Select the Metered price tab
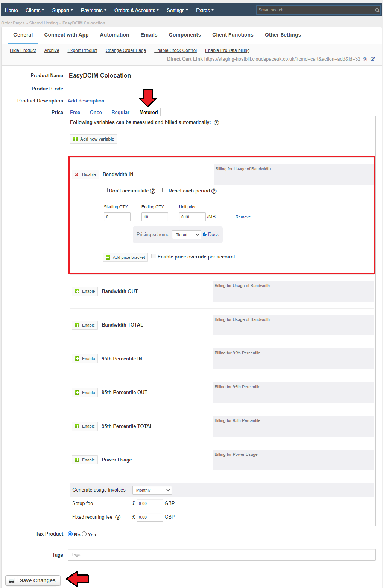 (x=149, y=112)
